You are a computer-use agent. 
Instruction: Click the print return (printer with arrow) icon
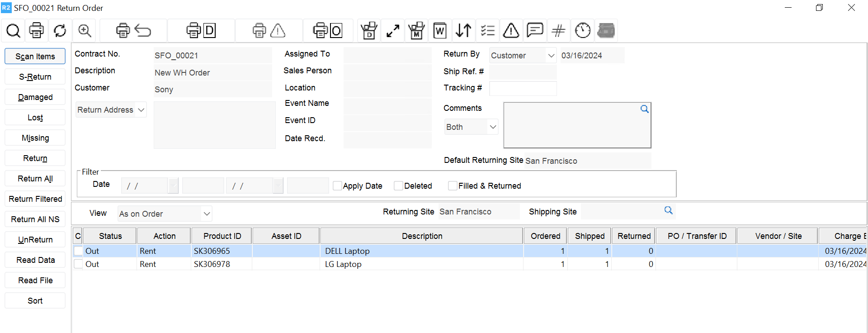[133, 31]
